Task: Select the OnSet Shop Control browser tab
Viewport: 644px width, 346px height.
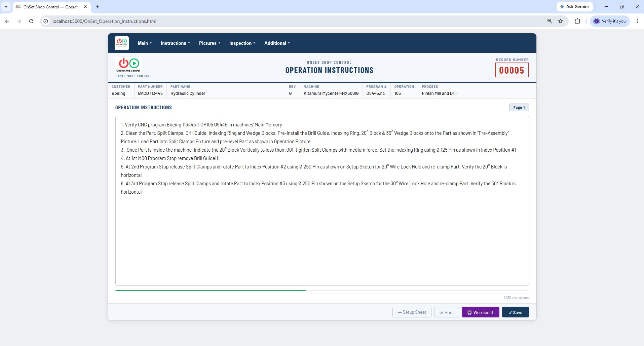Action: [x=51, y=7]
